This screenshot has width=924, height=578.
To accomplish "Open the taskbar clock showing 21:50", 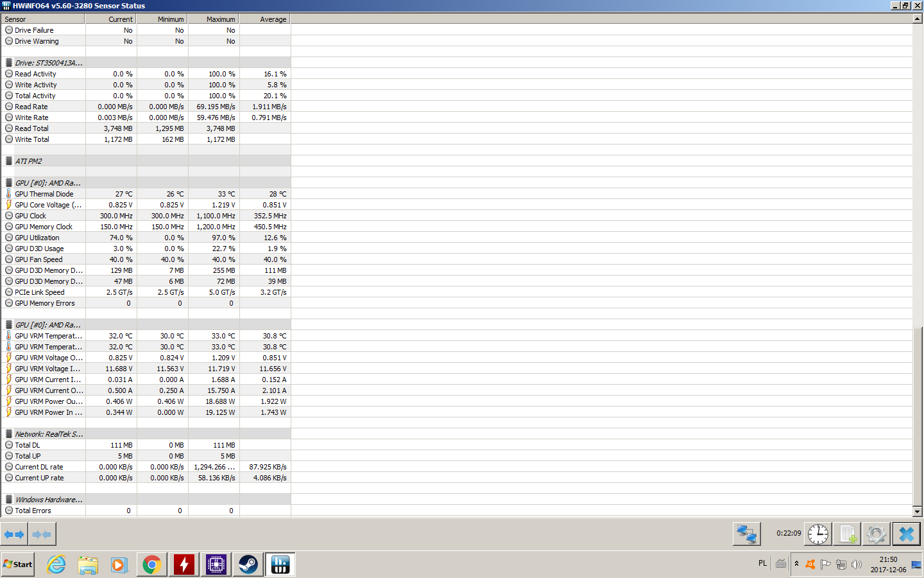I will pos(889,565).
